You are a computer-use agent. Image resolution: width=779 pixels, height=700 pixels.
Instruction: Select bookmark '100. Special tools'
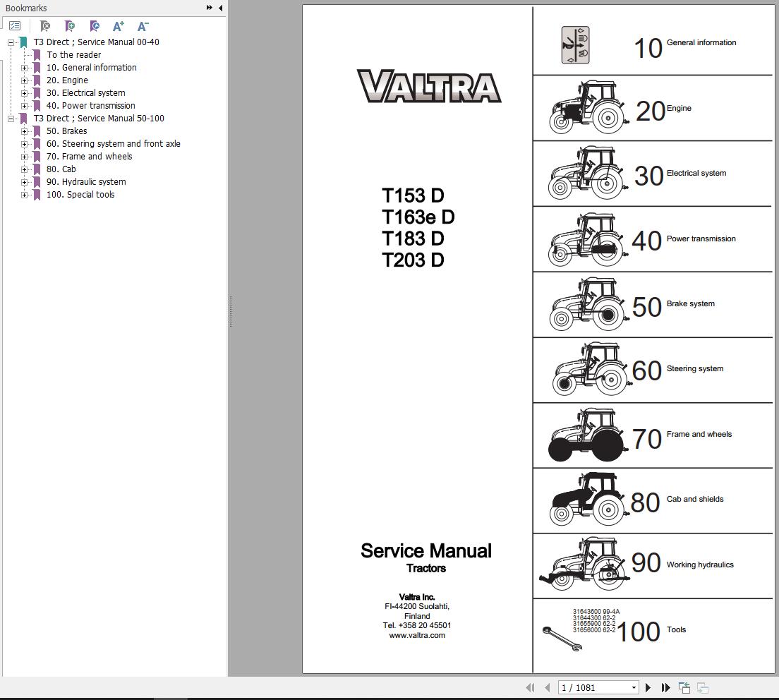pos(80,195)
